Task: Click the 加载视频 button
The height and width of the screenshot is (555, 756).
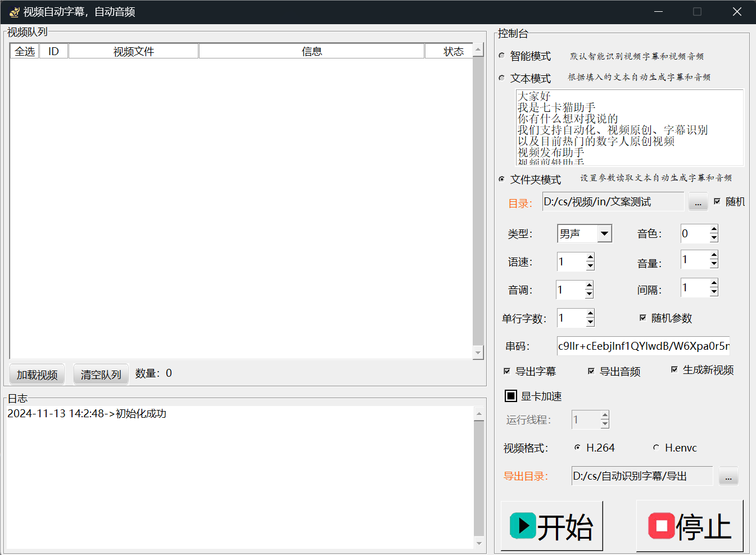Action: click(37, 374)
